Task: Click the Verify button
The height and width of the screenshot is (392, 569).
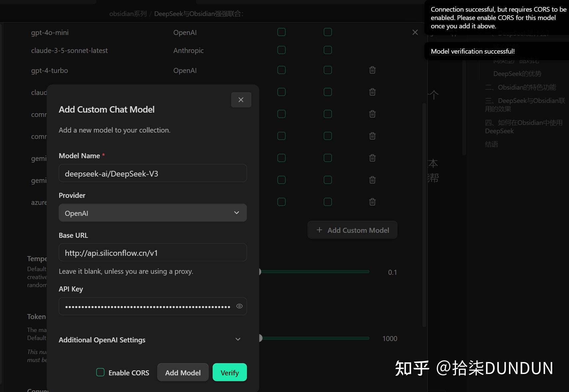Action: (229, 372)
